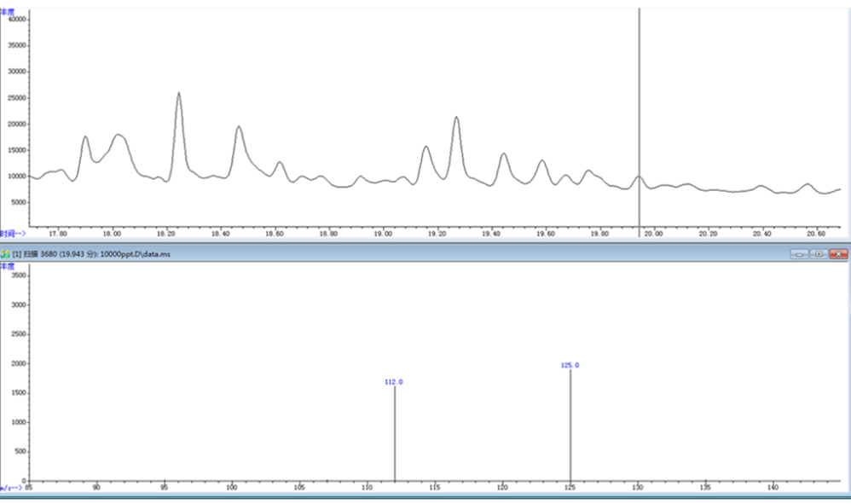Screen dimensions: 851x504
Task: Minimize the scan 3680 spectrum window
Action: coord(799,254)
